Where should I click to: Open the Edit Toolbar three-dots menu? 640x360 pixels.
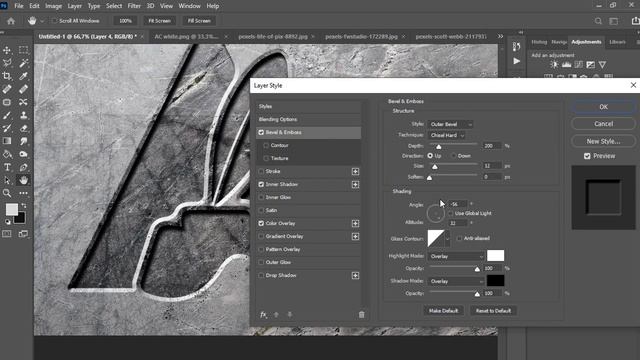[23, 193]
